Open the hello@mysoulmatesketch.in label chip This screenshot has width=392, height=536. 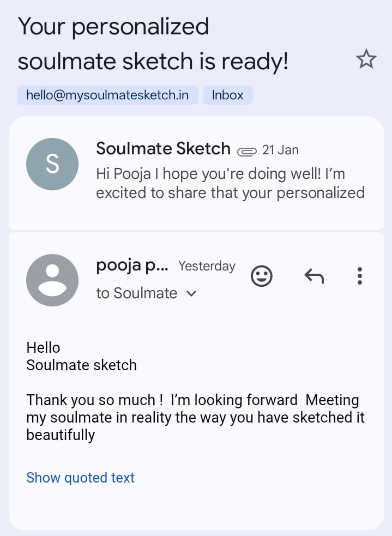pos(107,95)
